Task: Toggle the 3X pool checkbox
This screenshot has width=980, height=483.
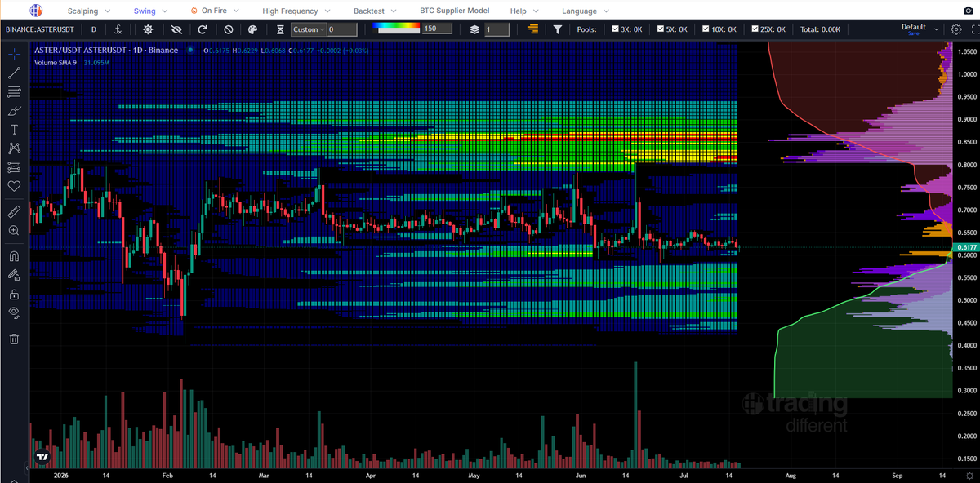Action: (615, 29)
